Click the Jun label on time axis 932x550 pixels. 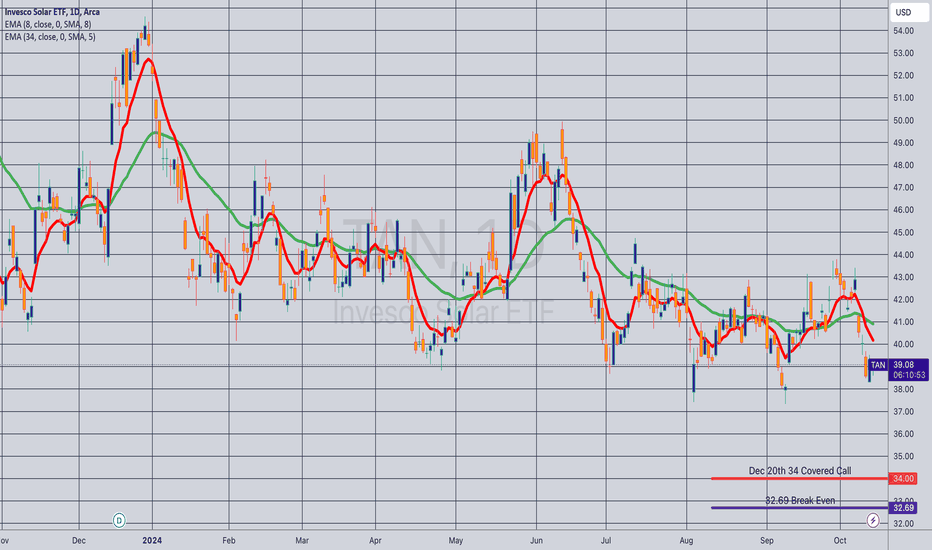tap(536, 540)
